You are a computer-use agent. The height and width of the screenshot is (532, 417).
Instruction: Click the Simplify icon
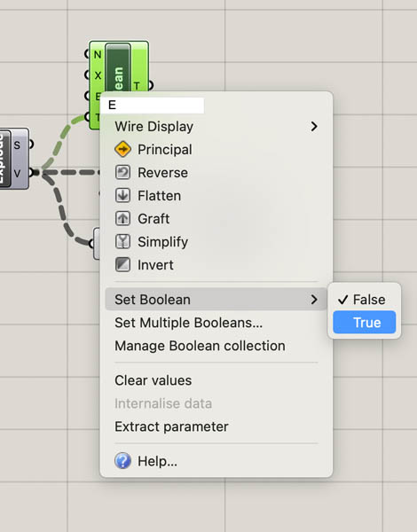(x=122, y=241)
